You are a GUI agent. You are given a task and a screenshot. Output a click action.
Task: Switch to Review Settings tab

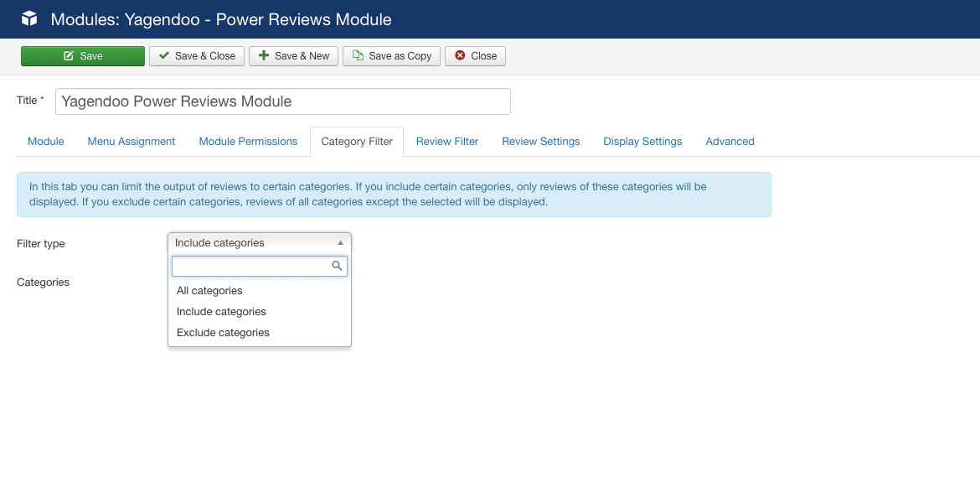(x=541, y=142)
